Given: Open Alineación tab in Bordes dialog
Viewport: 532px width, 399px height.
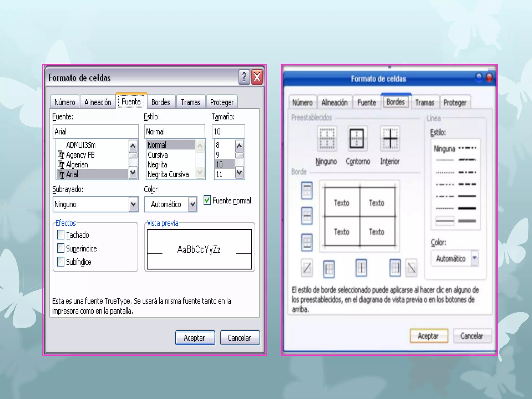Looking at the screenshot, I should point(335,103).
